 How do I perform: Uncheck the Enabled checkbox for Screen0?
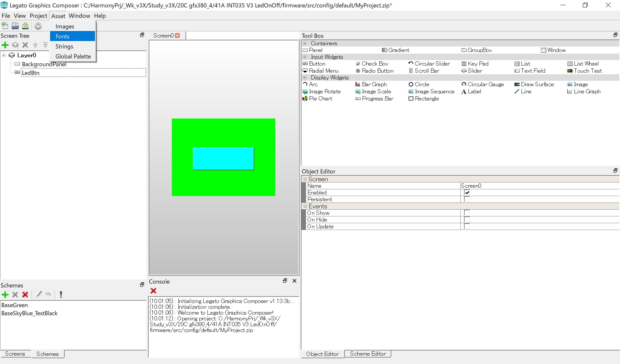click(467, 192)
